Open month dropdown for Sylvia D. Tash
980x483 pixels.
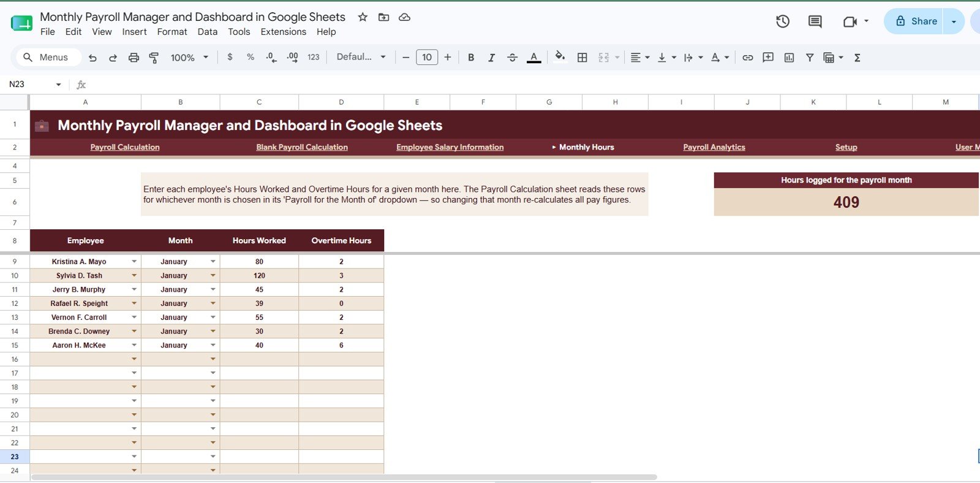click(213, 276)
